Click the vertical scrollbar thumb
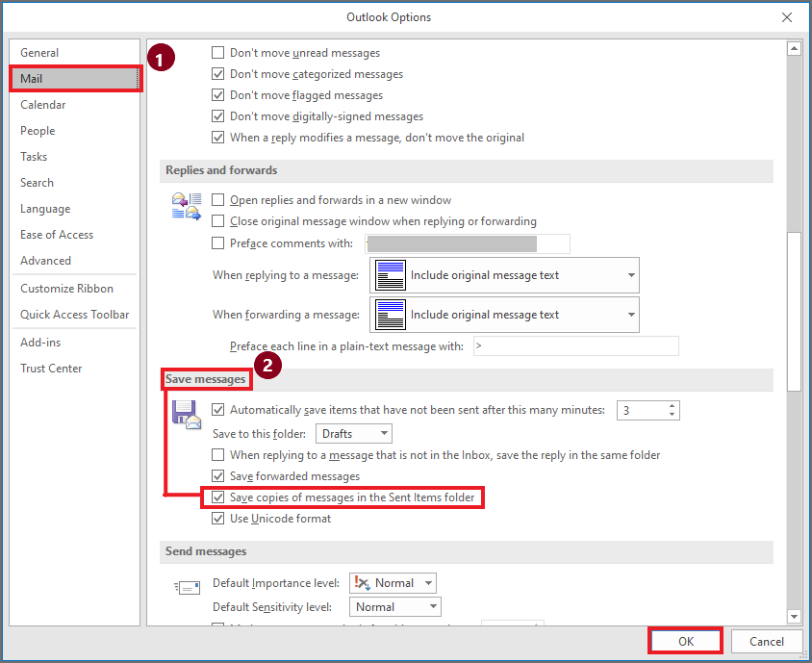This screenshot has width=812, height=663. pyautogui.click(x=794, y=312)
